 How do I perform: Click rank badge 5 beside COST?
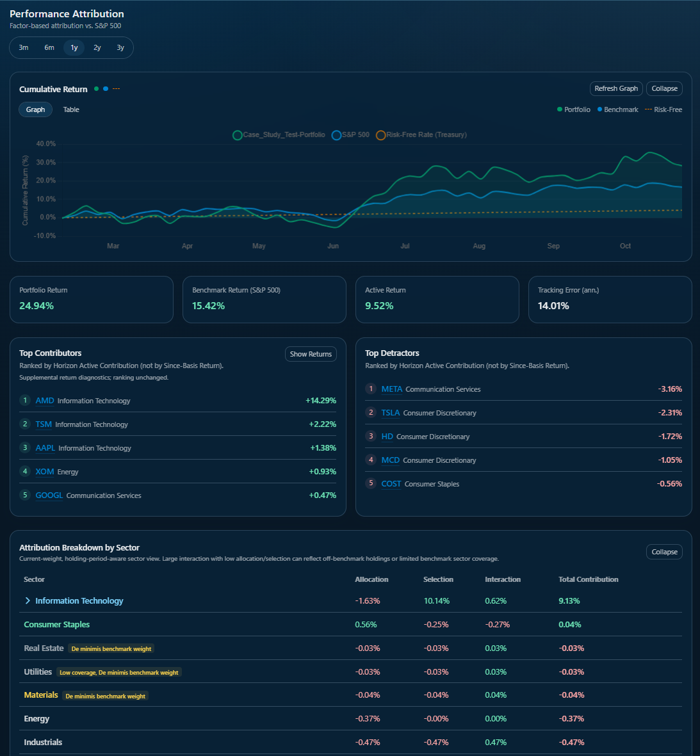pos(371,483)
